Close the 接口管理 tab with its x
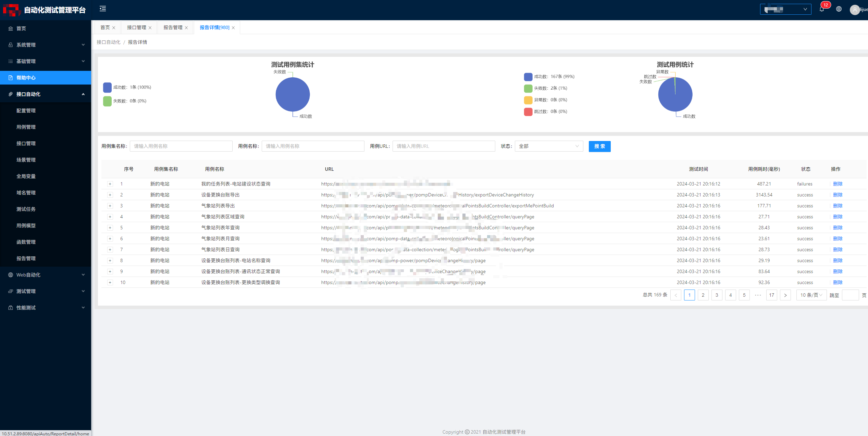Viewport: 868px width, 436px height. (x=150, y=28)
